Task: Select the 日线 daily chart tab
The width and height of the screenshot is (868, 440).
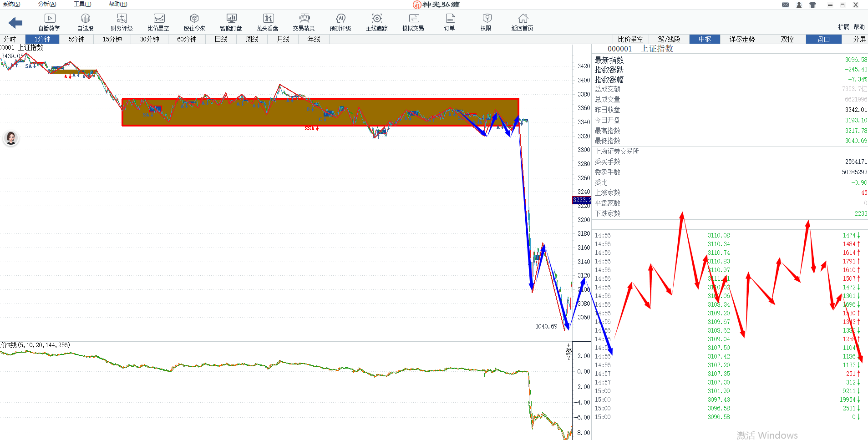Action: tap(221, 39)
